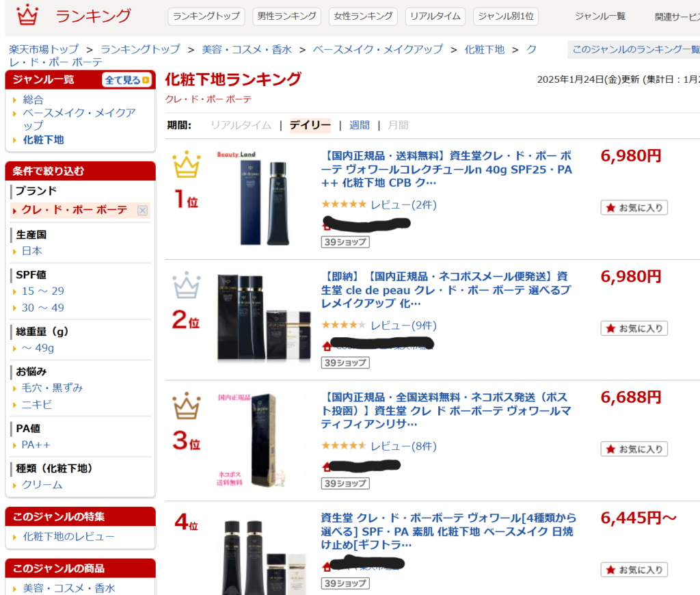Click 39ショップ badge on 3位 product
This screenshot has width=700, height=595.
click(345, 484)
